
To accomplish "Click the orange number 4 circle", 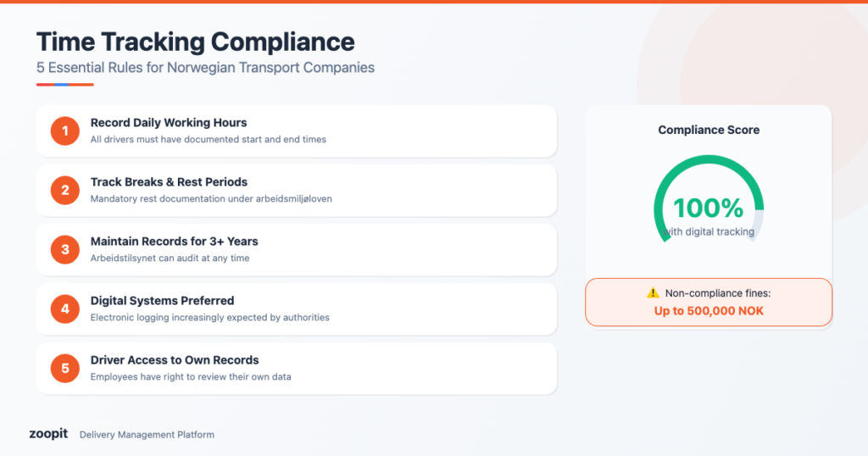I will point(64,309).
